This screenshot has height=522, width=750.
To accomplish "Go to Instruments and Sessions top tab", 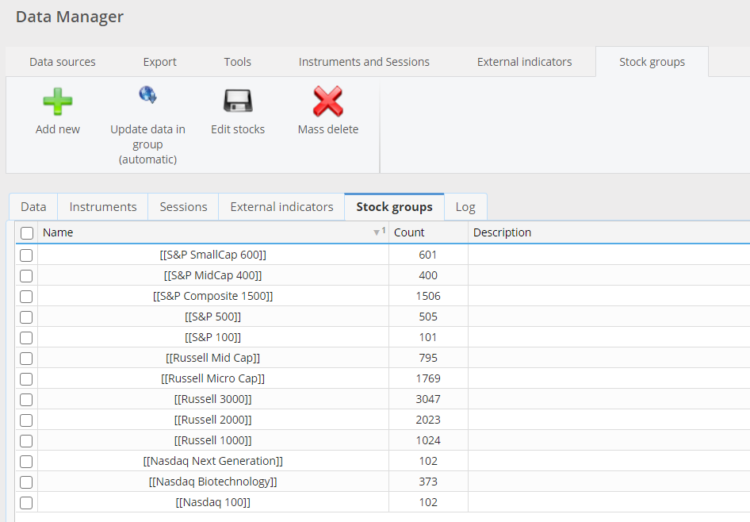I will click(364, 62).
